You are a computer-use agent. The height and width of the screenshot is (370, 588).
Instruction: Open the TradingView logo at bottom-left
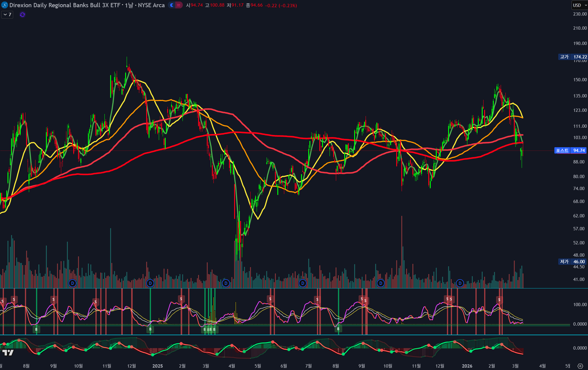[x=8, y=353]
